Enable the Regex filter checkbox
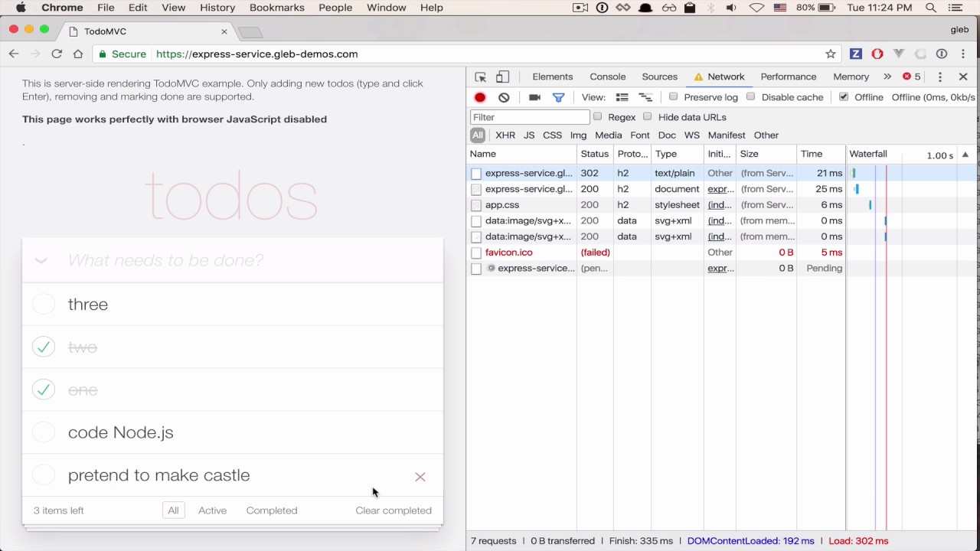This screenshot has height=551, width=980. click(x=597, y=117)
